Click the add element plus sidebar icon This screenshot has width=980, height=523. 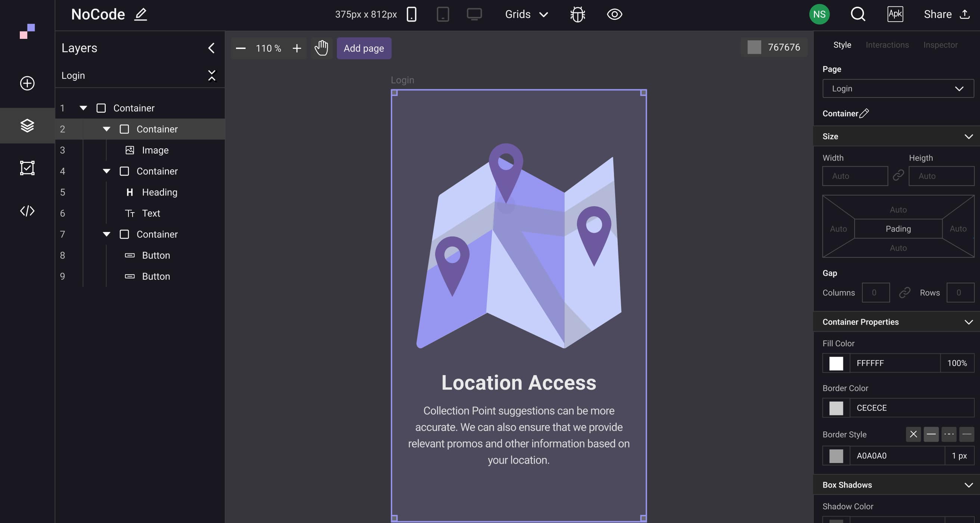(x=27, y=83)
